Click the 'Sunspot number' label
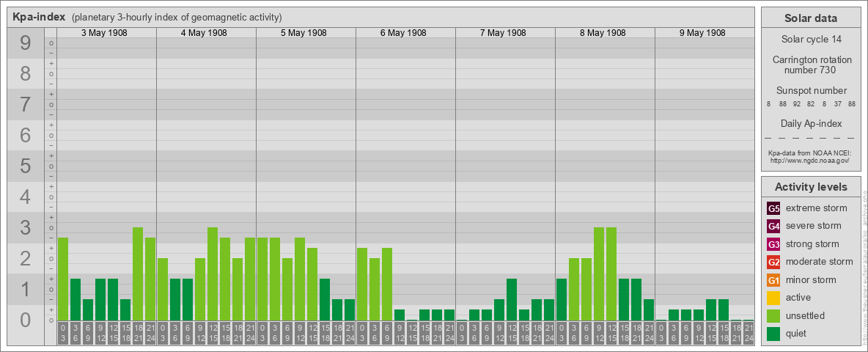Screen dimensions: 868x352 811,91
